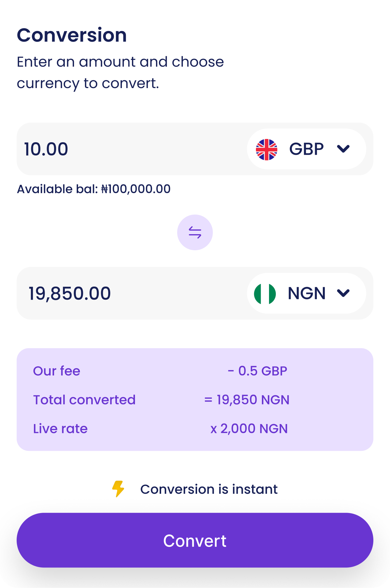This screenshot has height=588, width=390.
Task: Click the - 0.5 GBP fee value
Action: click(257, 371)
